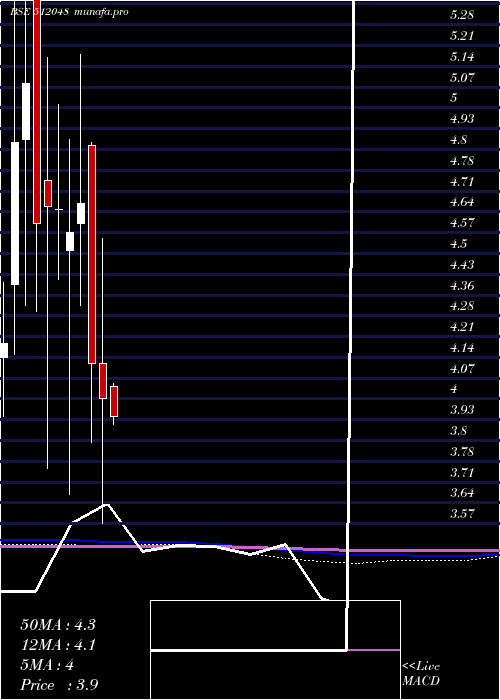500x700 pixels.
Task: Click the 4.64 axis value
Action: pyautogui.click(x=462, y=202)
